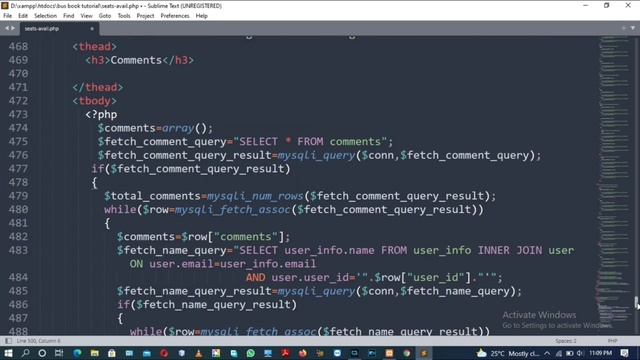Launch Google Chrome from taskbar
The height and width of the screenshot is (360, 640).
pyautogui.click(x=407, y=353)
